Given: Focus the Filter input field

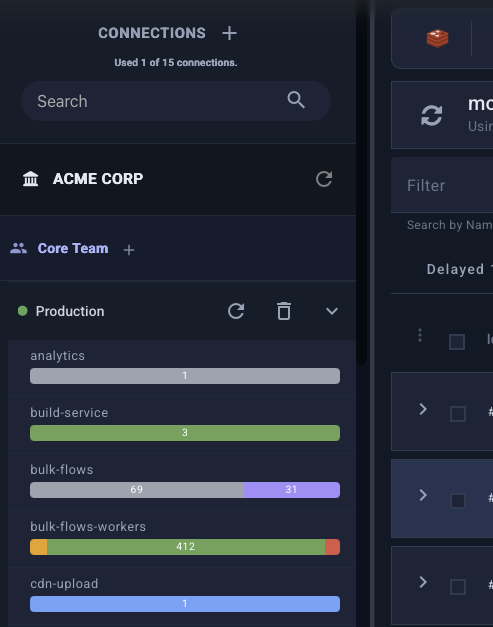Looking at the screenshot, I should point(442,186).
